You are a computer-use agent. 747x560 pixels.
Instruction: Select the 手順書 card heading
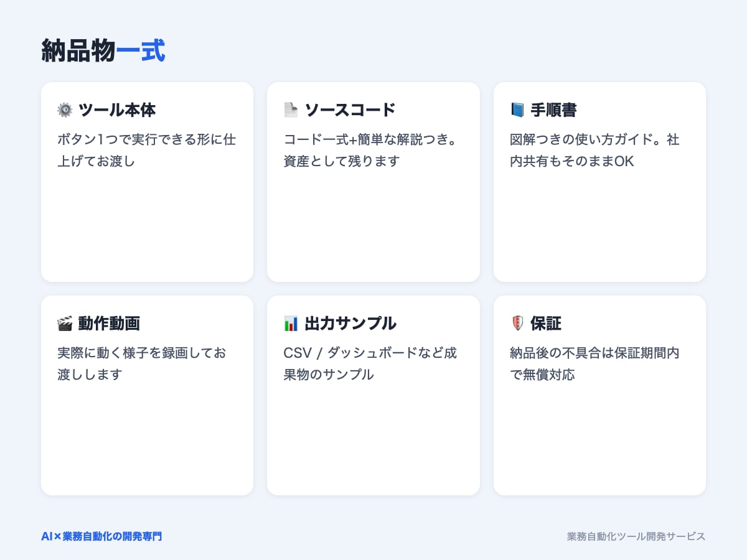point(553,110)
